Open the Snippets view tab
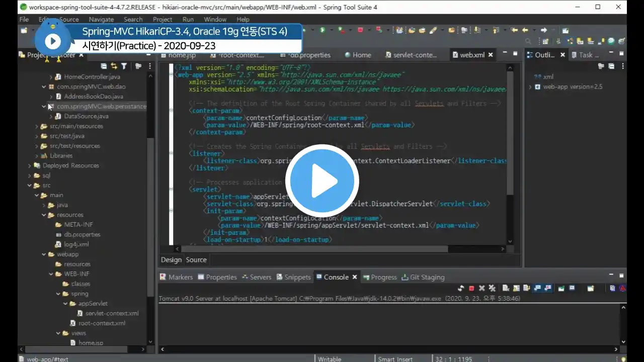This screenshot has height=362, width=644. point(293,277)
